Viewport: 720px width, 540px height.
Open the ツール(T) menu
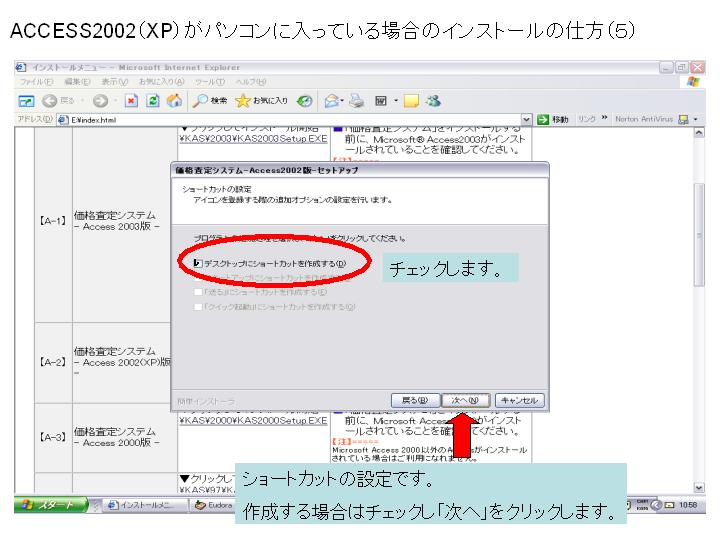pyautogui.click(x=210, y=82)
